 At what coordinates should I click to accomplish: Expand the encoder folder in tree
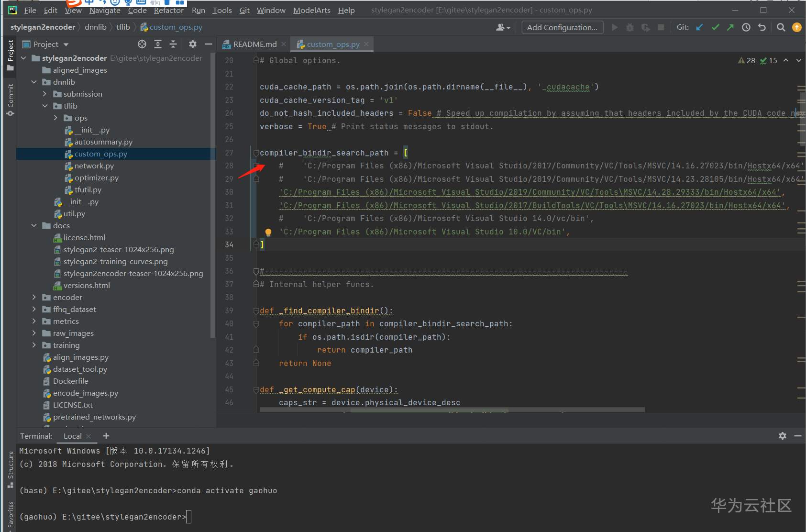pos(34,297)
